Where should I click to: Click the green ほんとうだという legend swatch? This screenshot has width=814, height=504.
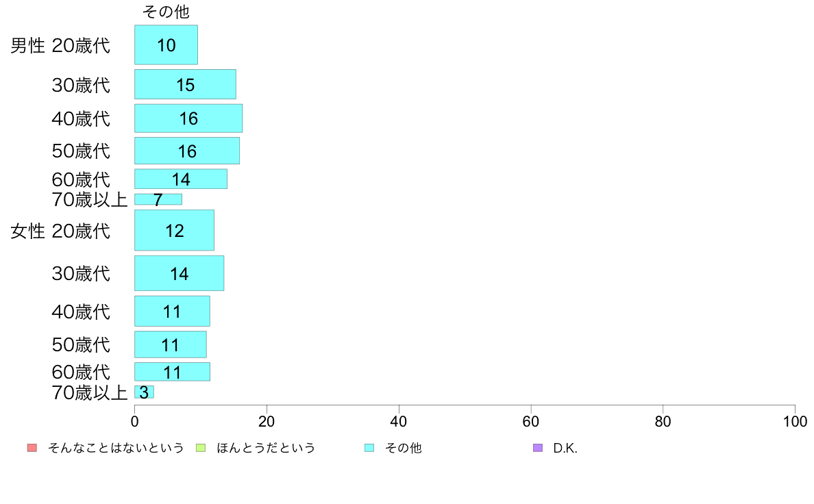[201, 448]
